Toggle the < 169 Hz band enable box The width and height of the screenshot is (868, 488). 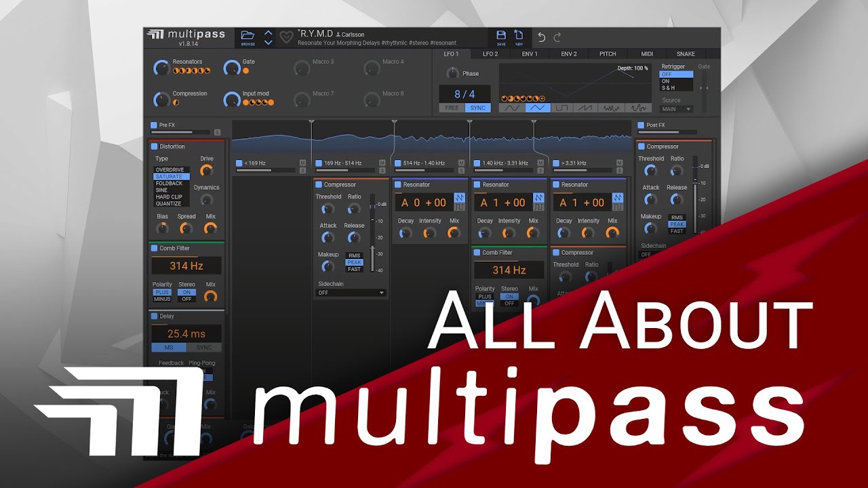239,163
